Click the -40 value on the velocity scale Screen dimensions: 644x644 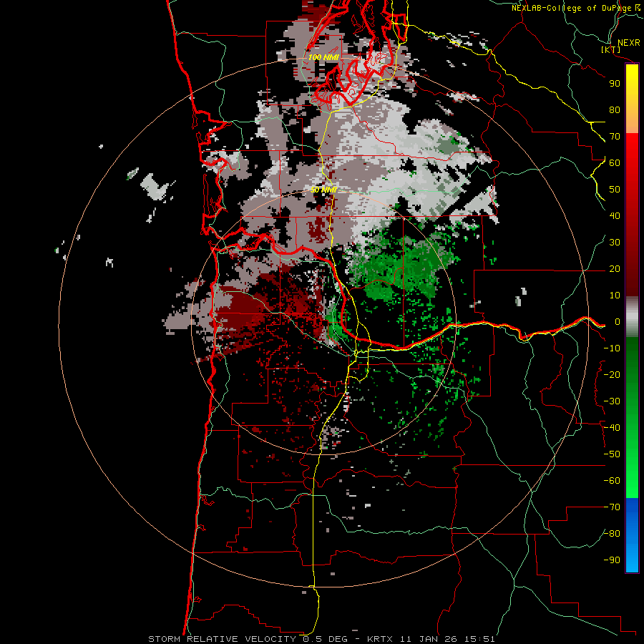click(612, 428)
